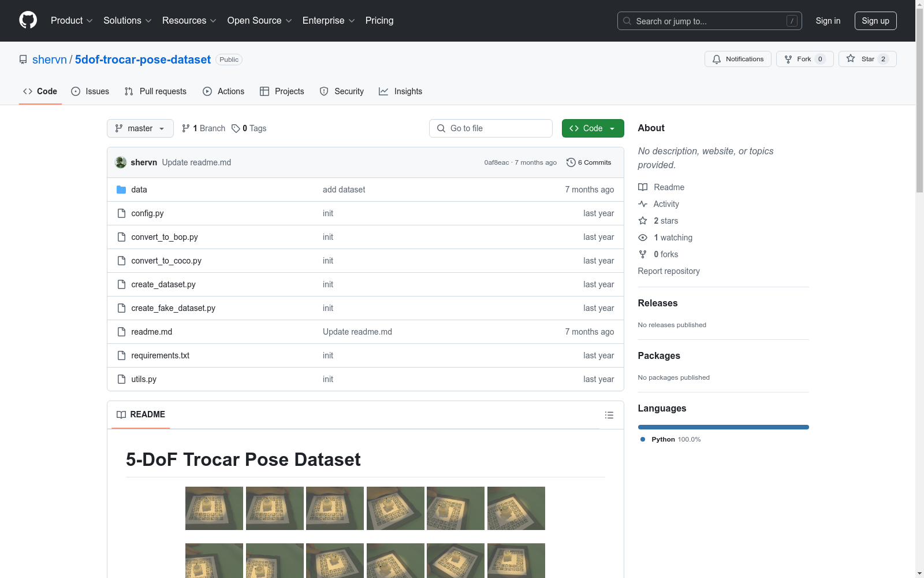924x578 pixels.
Task: Click the Python language bar
Action: tap(724, 427)
